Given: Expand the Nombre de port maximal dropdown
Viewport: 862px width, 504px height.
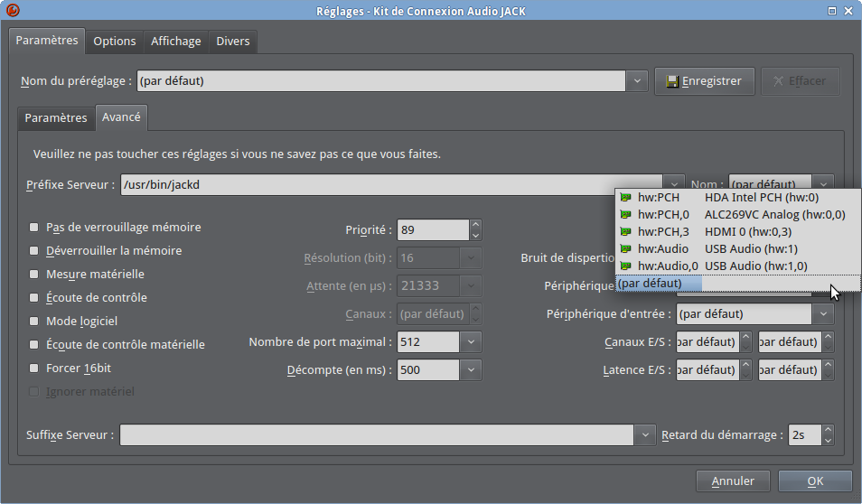Looking at the screenshot, I should [x=471, y=341].
